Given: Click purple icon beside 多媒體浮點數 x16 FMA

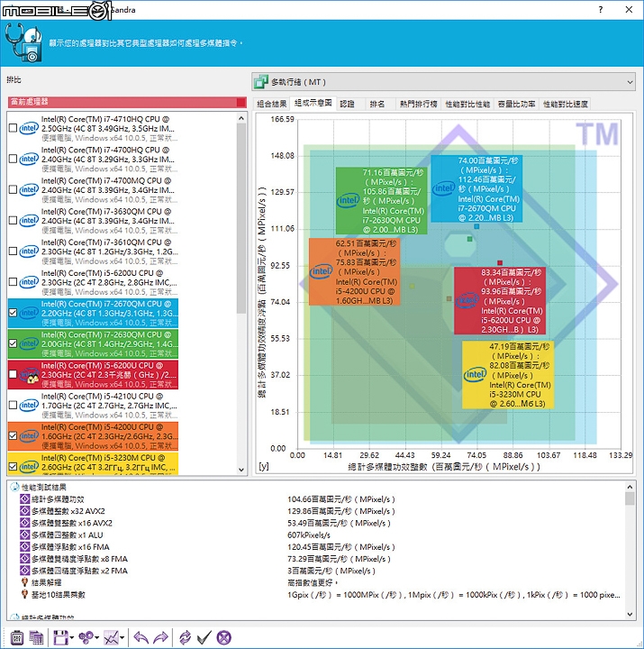Looking at the screenshot, I should pyautogui.click(x=25, y=547).
